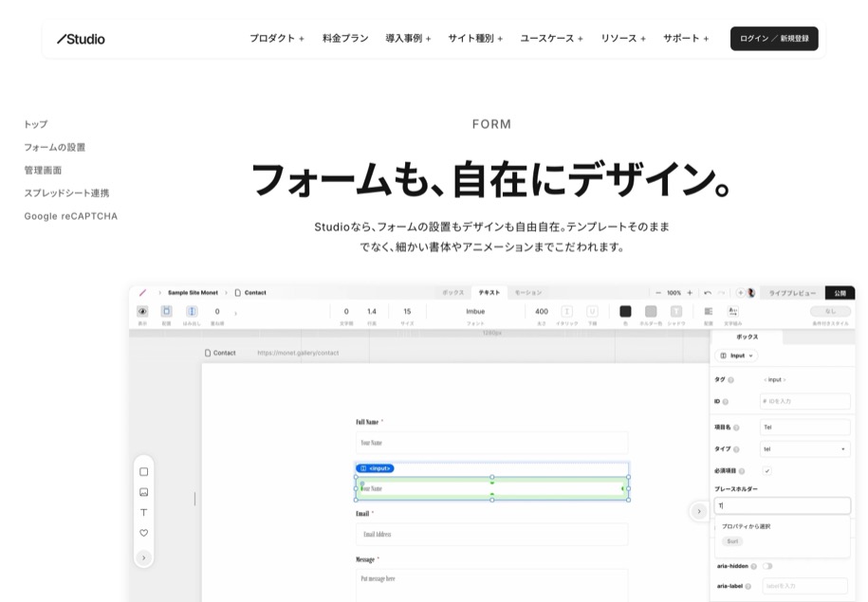Expand the サイト種別 + menu

[x=475, y=38]
